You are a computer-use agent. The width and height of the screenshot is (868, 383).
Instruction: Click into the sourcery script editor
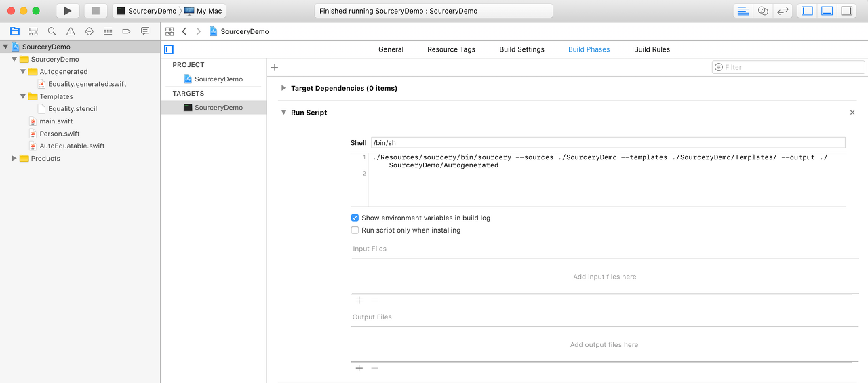607,180
